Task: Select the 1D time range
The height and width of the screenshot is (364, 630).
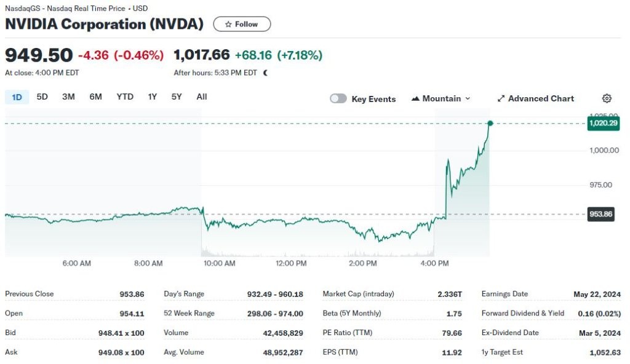Action: 17,97
